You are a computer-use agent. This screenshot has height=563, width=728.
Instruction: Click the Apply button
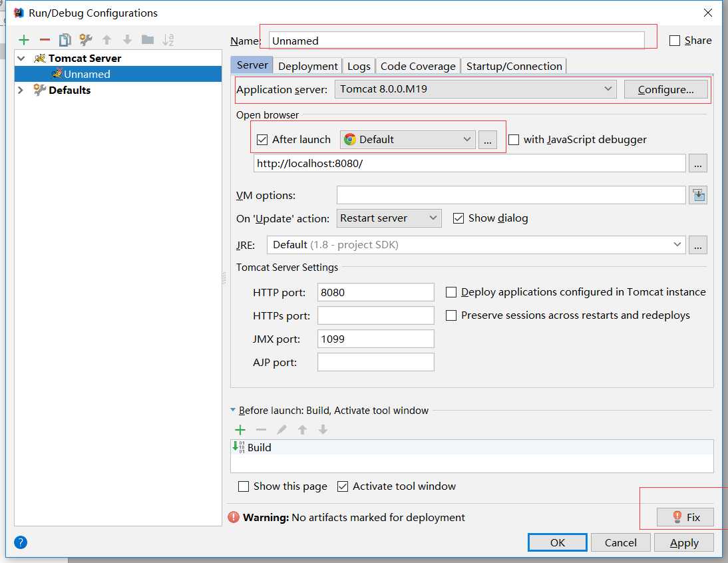point(684,542)
